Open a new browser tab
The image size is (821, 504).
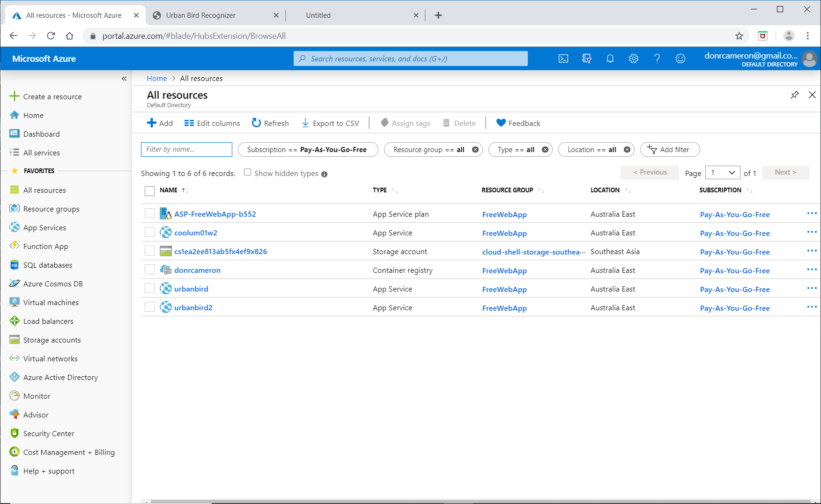pos(438,15)
